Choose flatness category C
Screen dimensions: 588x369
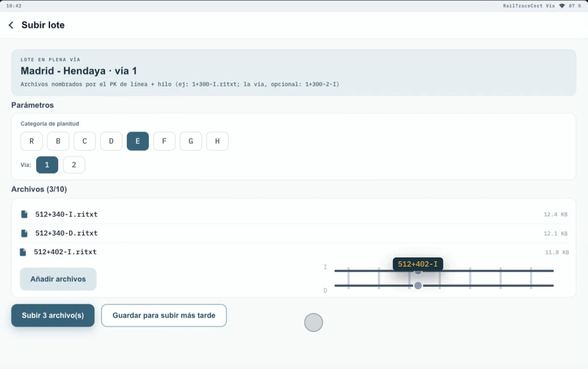click(x=85, y=141)
